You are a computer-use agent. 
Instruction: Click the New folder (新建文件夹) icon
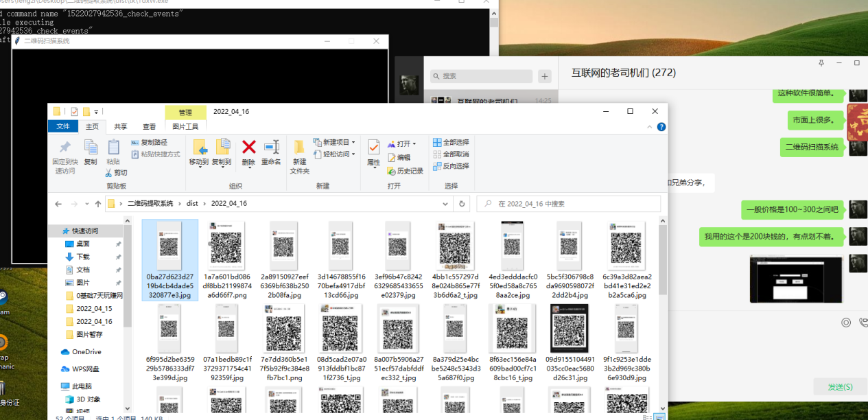[300, 147]
